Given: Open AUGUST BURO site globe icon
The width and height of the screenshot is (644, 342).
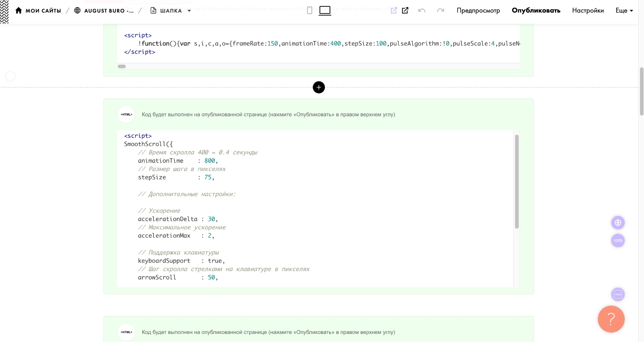Looking at the screenshot, I should tap(77, 11).
